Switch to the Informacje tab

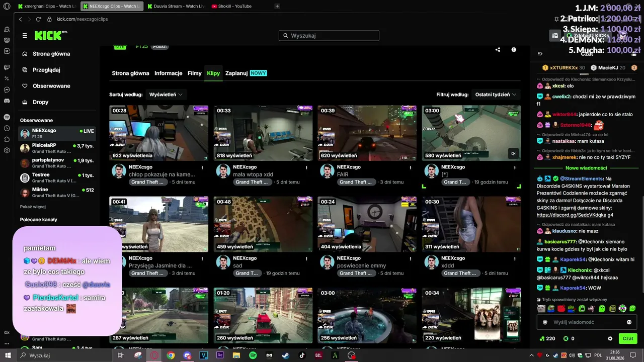(x=169, y=73)
